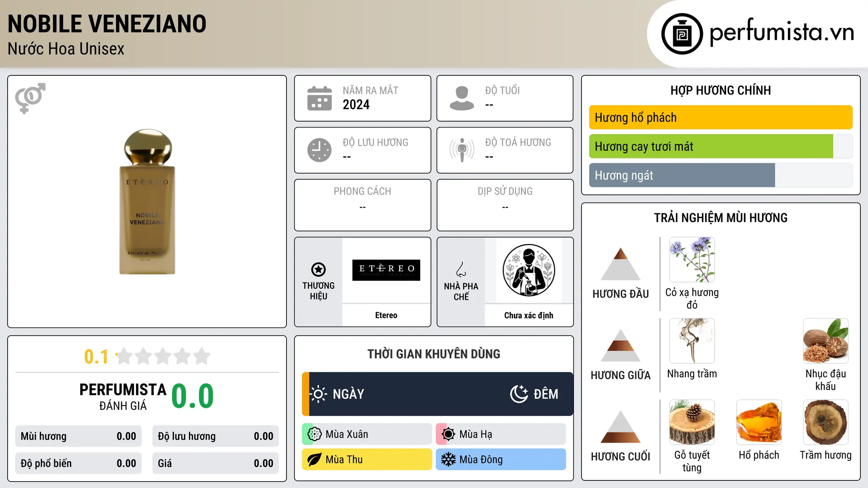Click the Gỗ tuyết tùng note image
Screen dimensions: 868x488
click(692, 422)
